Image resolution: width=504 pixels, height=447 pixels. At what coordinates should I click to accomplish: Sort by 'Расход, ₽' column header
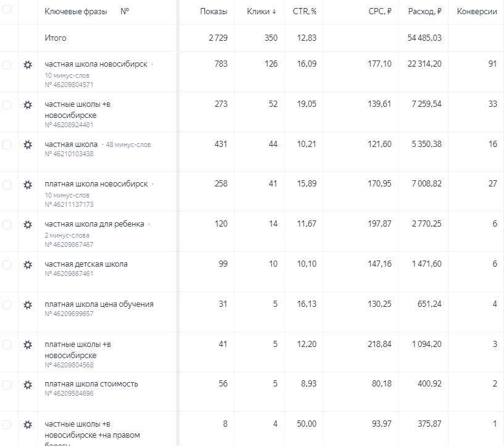pos(424,12)
